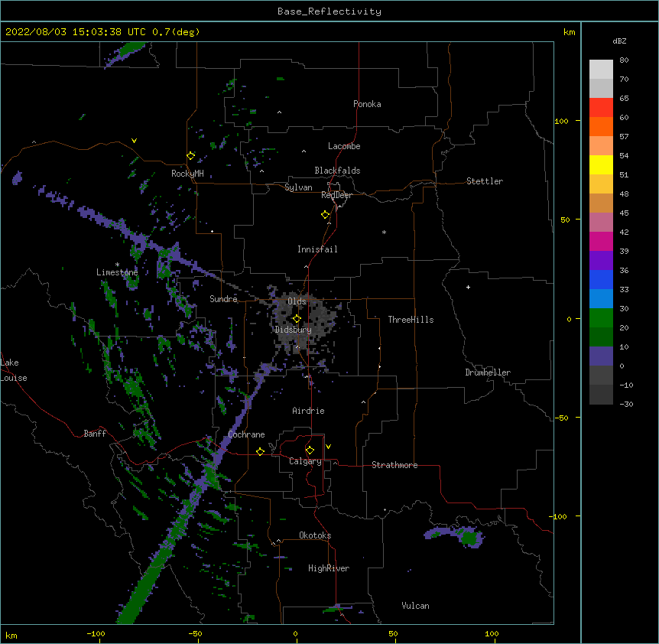Click the Innisfail label
This screenshot has width=659, height=644.
(317, 249)
